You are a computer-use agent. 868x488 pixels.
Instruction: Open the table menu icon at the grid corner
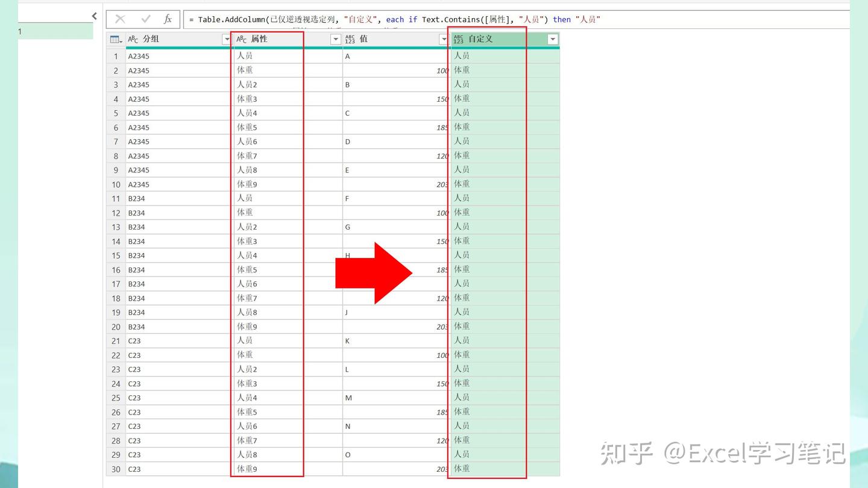pos(116,39)
